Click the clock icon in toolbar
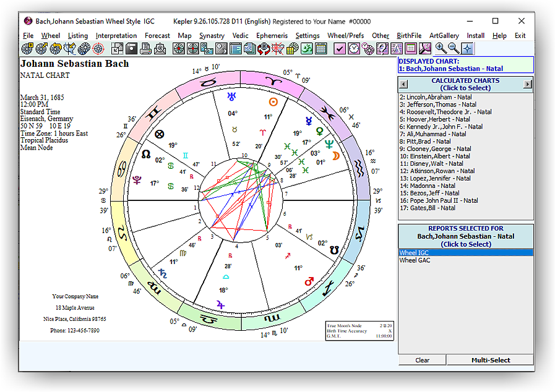 pyautogui.click(x=354, y=48)
